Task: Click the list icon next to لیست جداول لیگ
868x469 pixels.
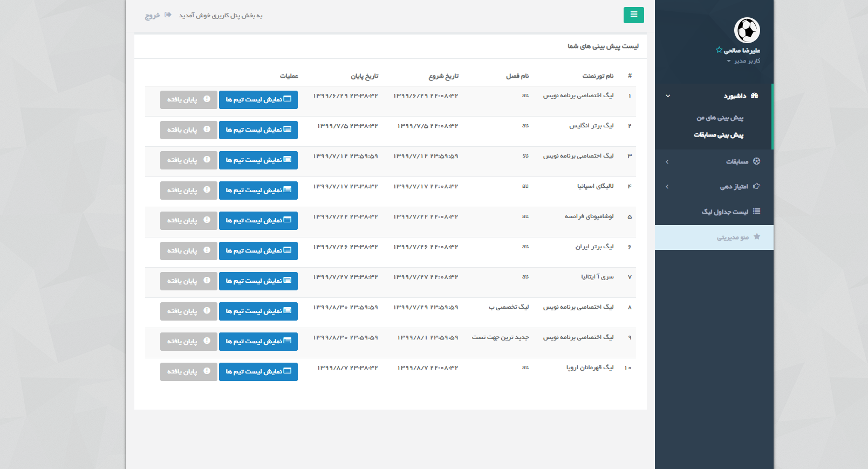Action: pyautogui.click(x=756, y=212)
